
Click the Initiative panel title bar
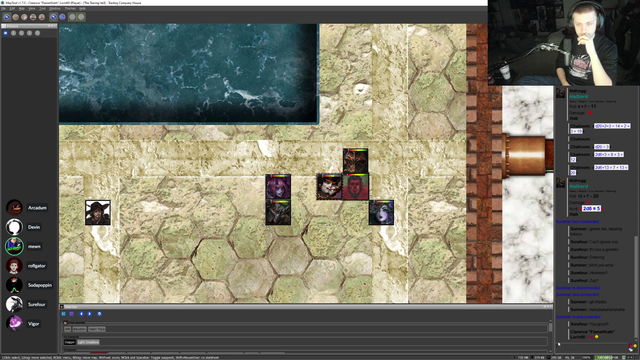[29, 26]
